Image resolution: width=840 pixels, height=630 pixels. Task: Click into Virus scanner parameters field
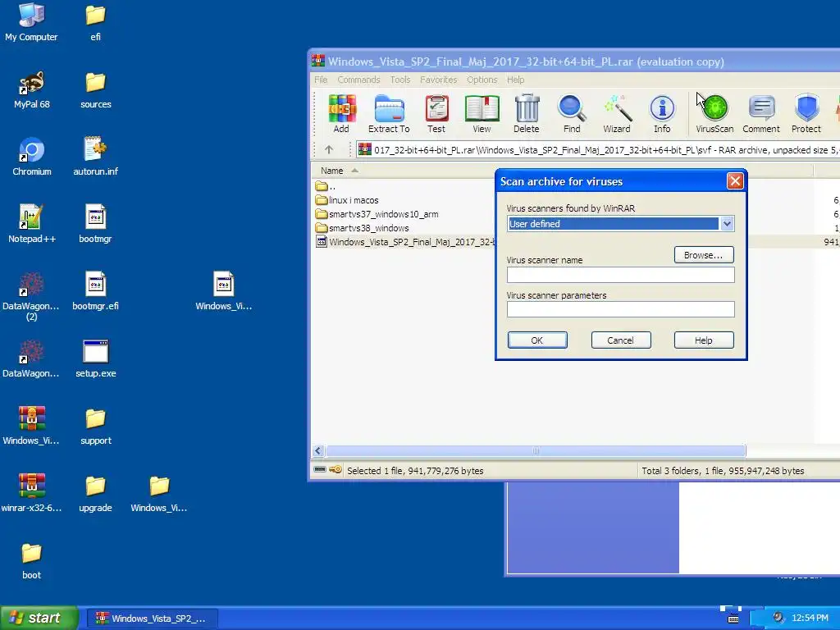click(x=620, y=309)
